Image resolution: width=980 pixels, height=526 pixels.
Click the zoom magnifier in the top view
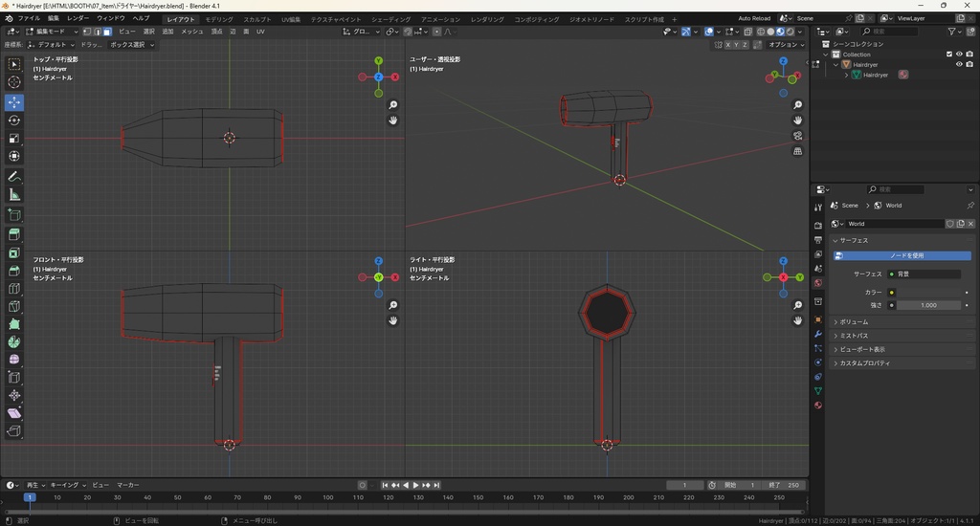pos(393,105)
